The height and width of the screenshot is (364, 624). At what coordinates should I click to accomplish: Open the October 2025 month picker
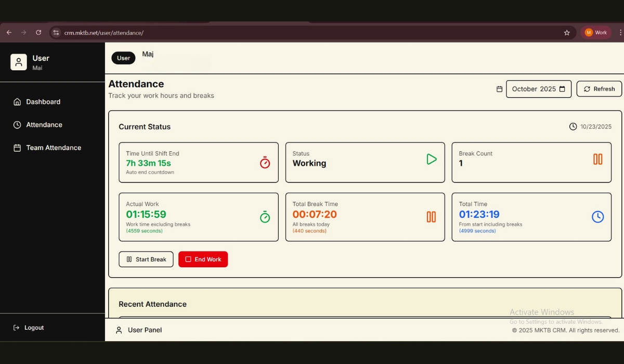pyautogui.click(x=538, y=89)
